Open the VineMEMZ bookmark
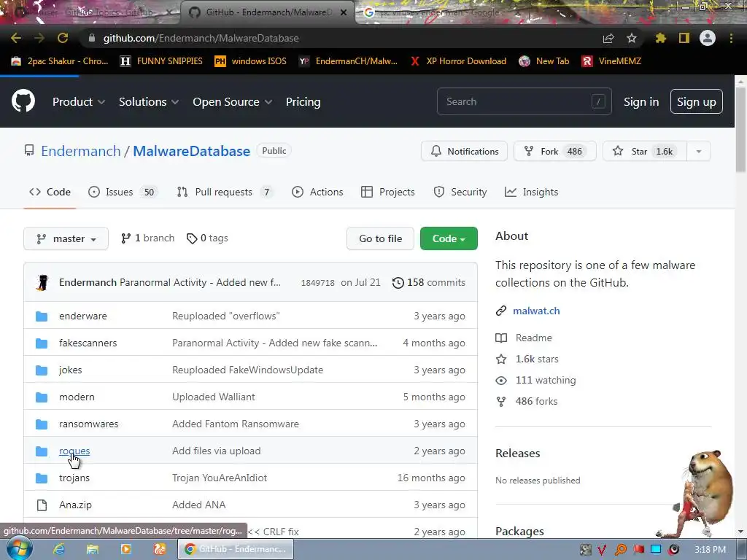 point(612,61)
